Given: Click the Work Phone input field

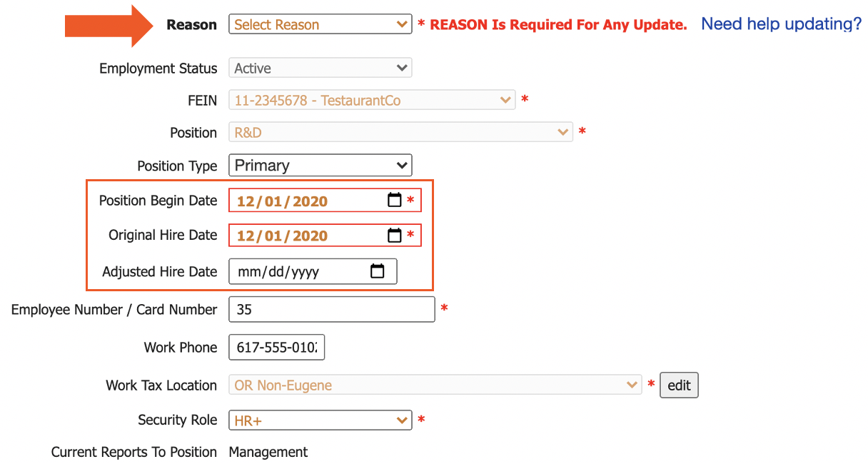Looking at the screenshot, I should point(276,347).
